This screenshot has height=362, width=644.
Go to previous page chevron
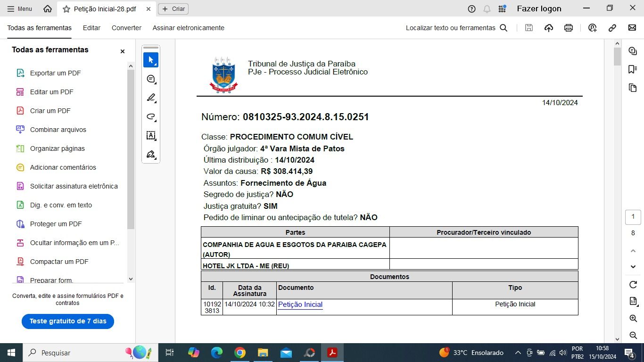point(633,251)
